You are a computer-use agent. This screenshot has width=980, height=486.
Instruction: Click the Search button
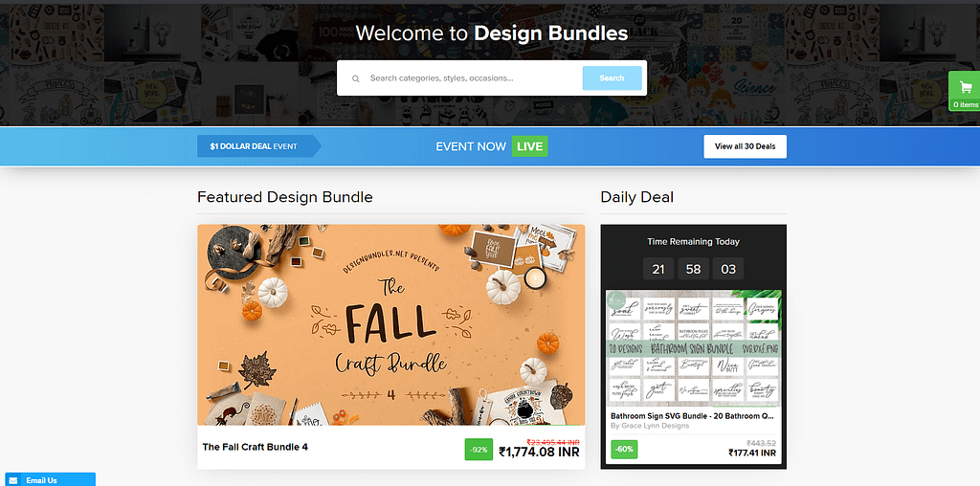[612, 78]
